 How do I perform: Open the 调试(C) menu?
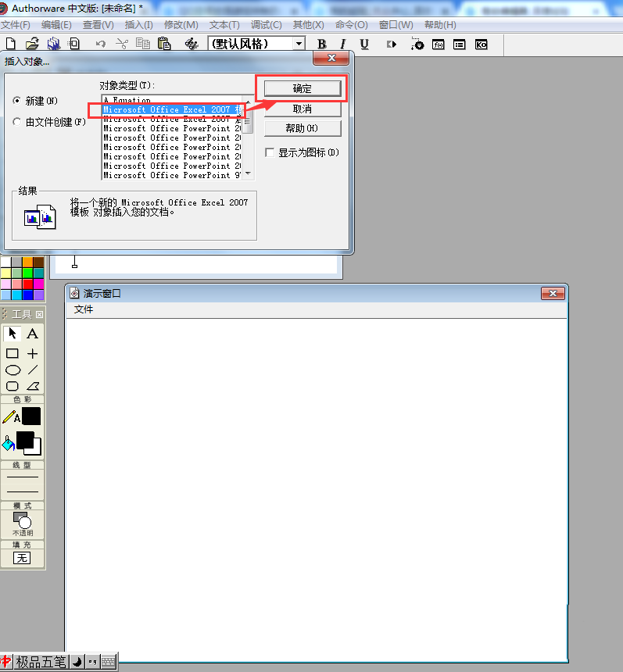click(x=267, y=25)
